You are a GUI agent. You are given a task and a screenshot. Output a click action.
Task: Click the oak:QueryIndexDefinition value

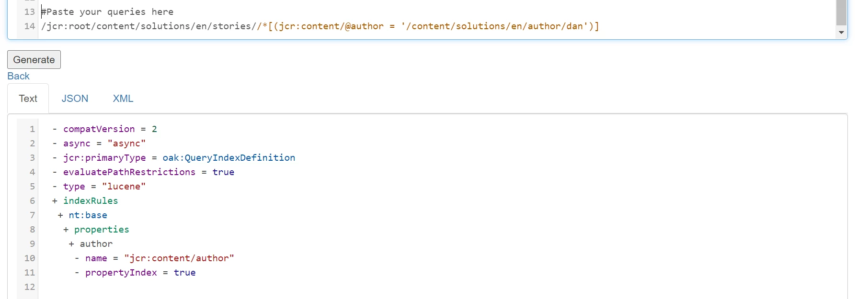point(229,158)
